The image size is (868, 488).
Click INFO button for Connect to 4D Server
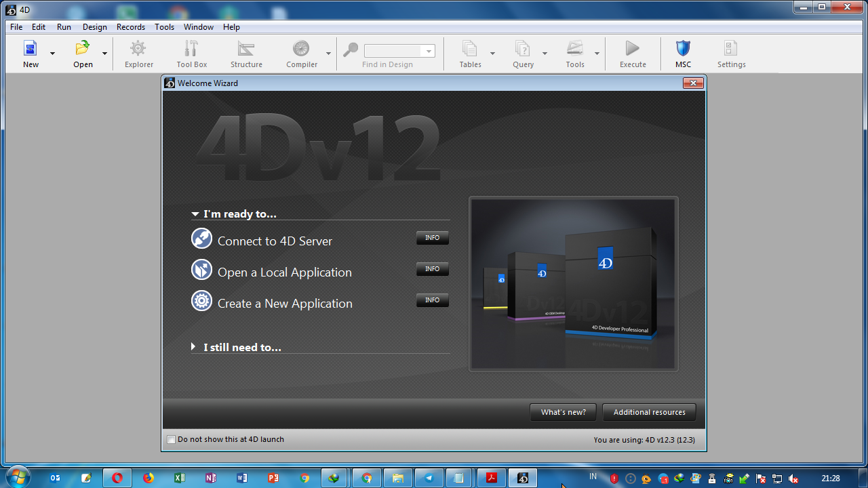(x=432, y=238)
